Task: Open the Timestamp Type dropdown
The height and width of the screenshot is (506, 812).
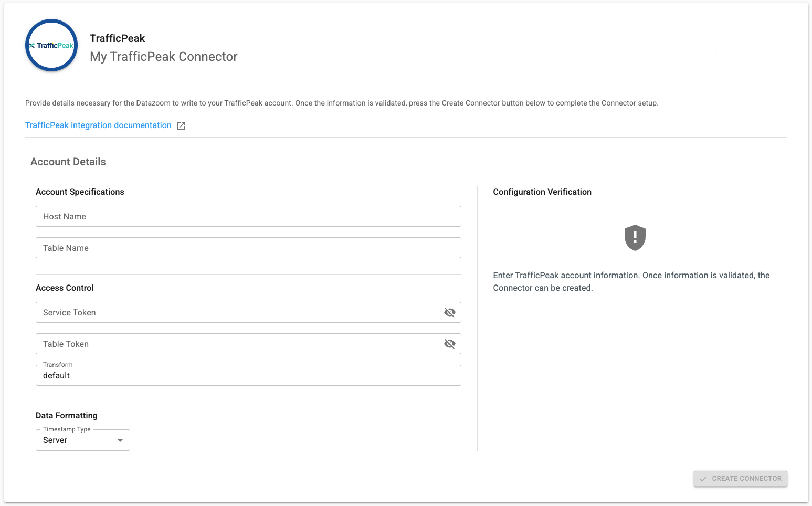Action: [83, 440]
